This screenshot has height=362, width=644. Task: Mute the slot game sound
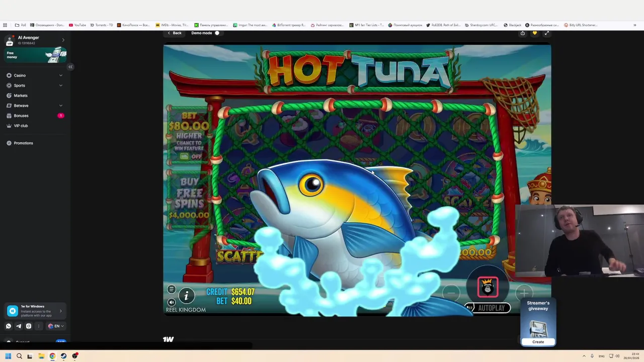[x=172, y=302]
